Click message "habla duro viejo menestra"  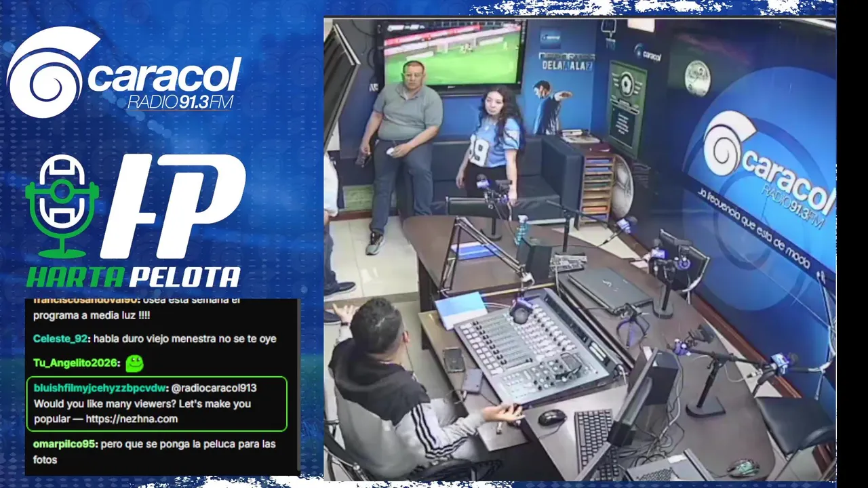tap(184, 338)
